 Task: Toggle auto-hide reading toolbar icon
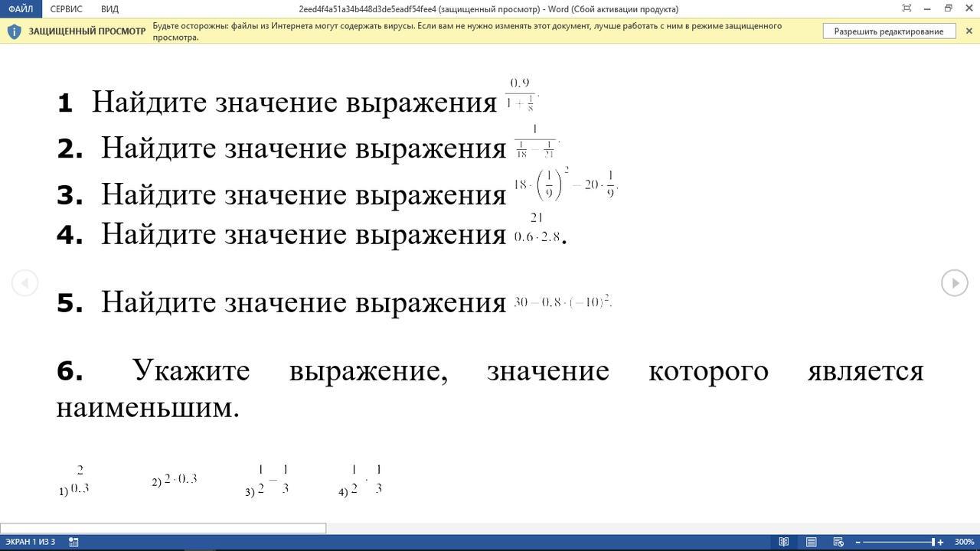tap(906, 8)
